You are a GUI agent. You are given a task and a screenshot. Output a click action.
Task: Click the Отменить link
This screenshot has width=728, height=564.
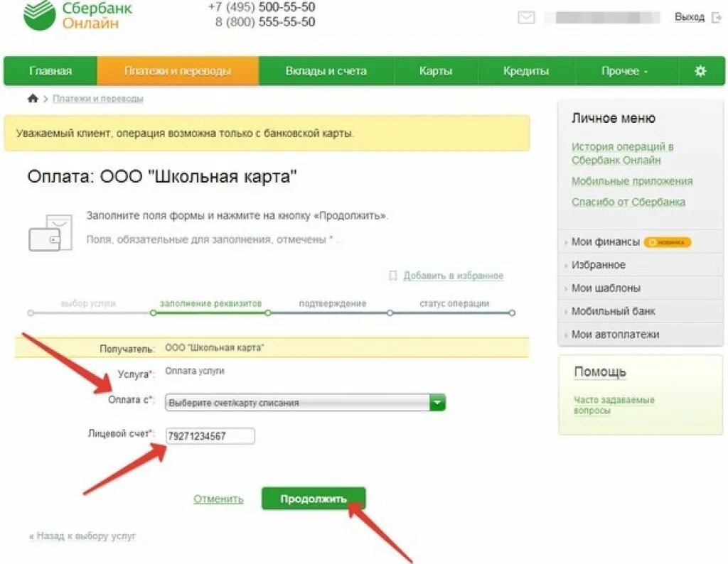218,499
